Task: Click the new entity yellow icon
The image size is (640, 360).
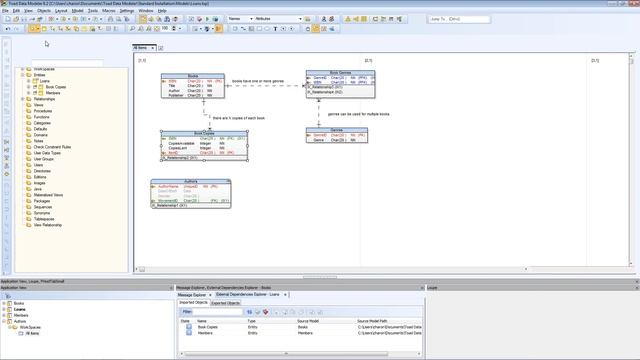Action: coord(44,29)
